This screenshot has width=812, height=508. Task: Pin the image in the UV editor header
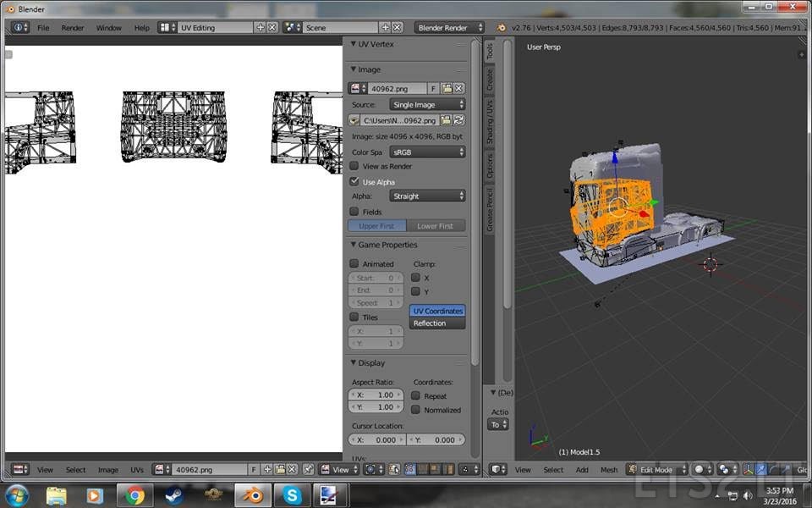[x=308, y=469]
